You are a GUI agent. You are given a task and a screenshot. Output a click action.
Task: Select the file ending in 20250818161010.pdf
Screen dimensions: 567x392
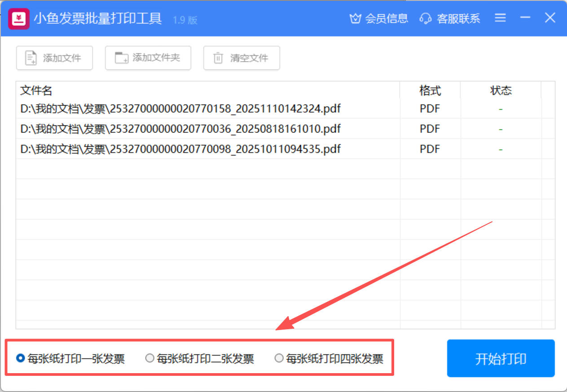(180, 129)
